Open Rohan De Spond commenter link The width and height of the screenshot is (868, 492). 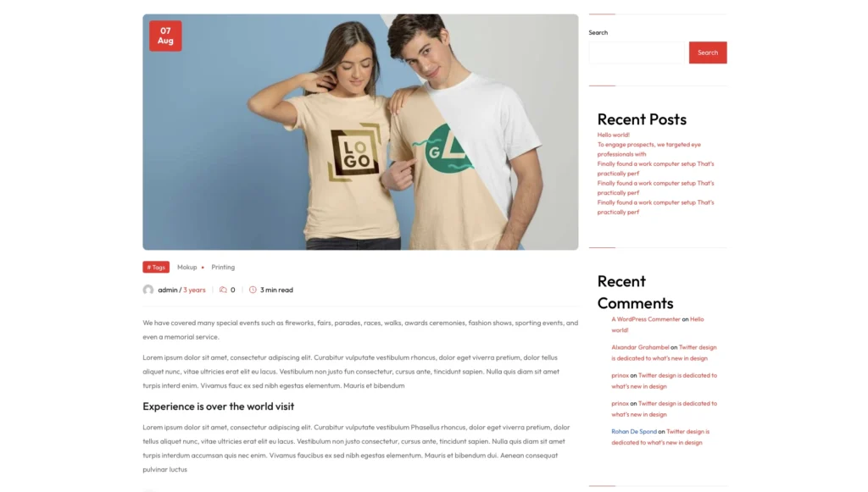pos(634,431)
